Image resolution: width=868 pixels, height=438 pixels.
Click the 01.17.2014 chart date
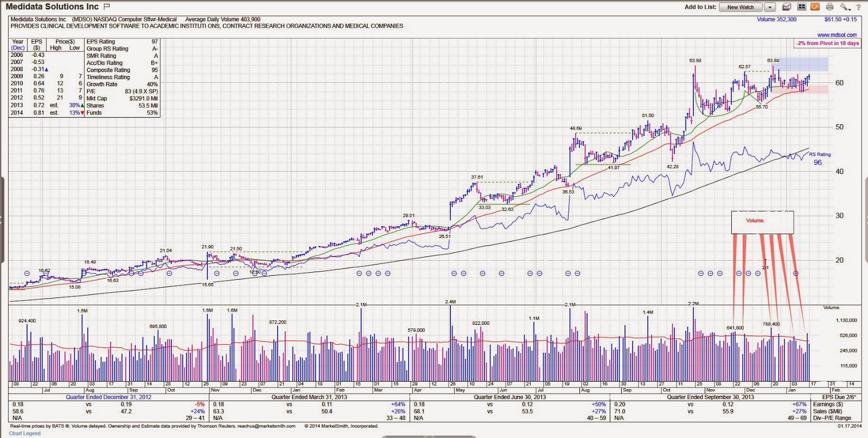pos(849,426)
